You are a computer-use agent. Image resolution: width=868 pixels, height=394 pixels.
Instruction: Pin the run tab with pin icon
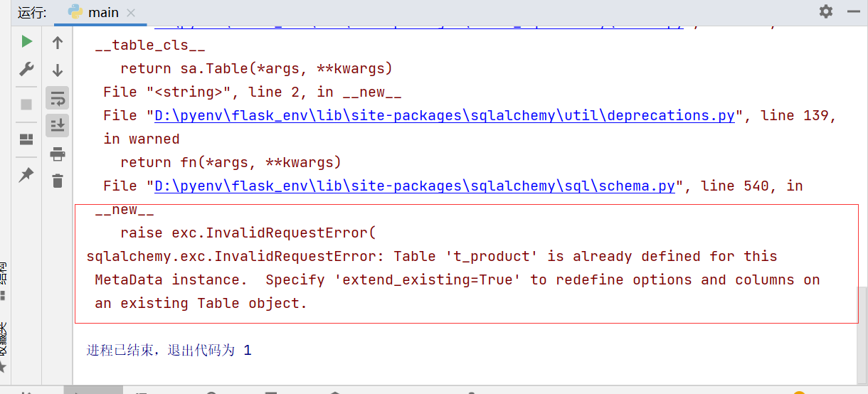click(x=26, y=175)
